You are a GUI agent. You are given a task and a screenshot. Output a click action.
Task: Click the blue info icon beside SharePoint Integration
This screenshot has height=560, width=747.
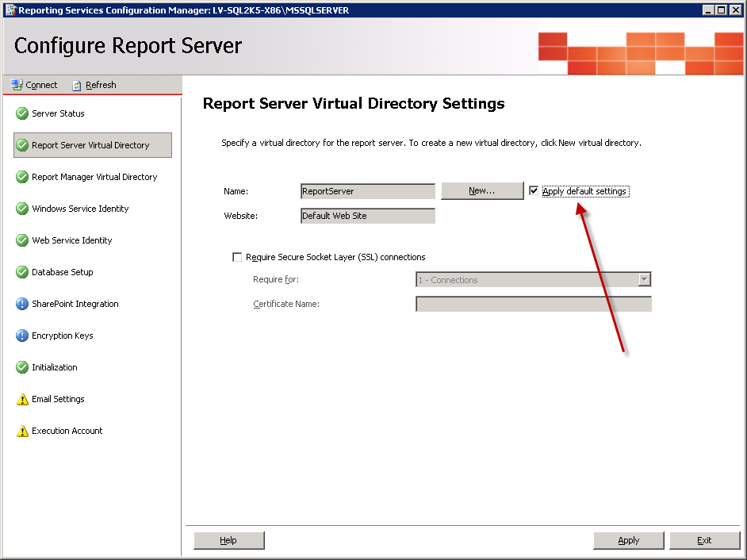pos(22,304)
